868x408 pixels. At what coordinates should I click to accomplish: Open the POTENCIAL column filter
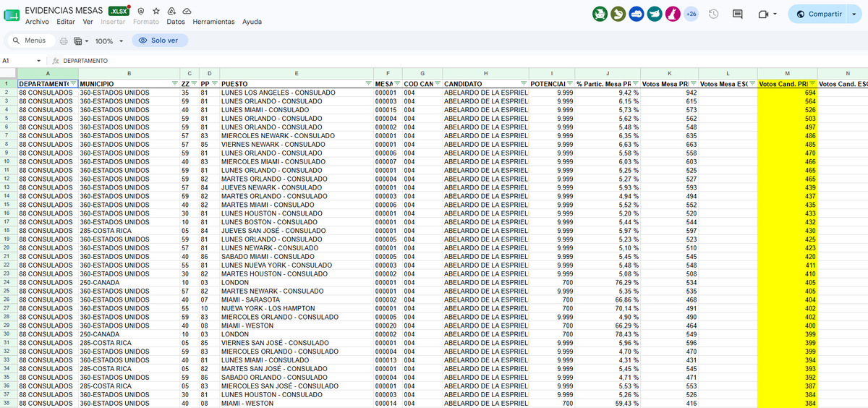(569, 85)
